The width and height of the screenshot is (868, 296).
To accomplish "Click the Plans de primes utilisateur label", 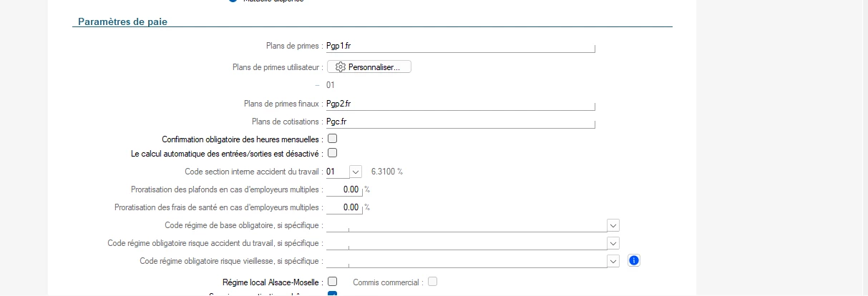I will pyautogui.click(x=277, y=67).
